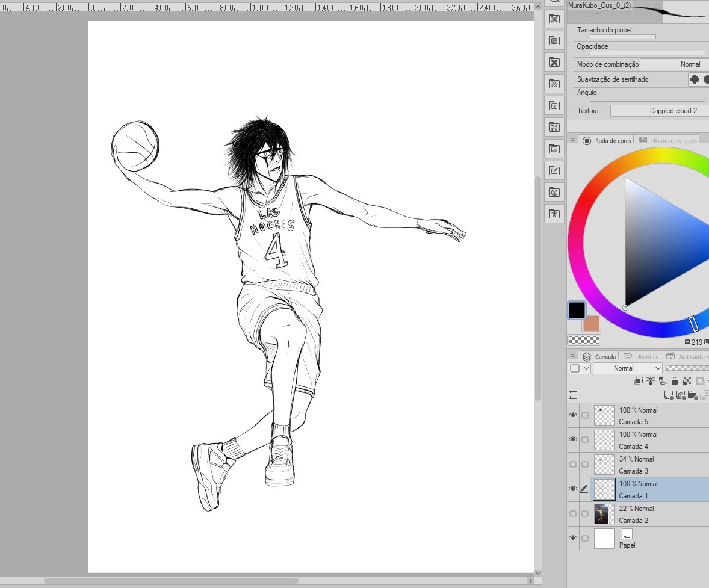The image size is (709, 588).
Task: Click the Camada 2 reference photo thumbnail
Action: [604, 514]
